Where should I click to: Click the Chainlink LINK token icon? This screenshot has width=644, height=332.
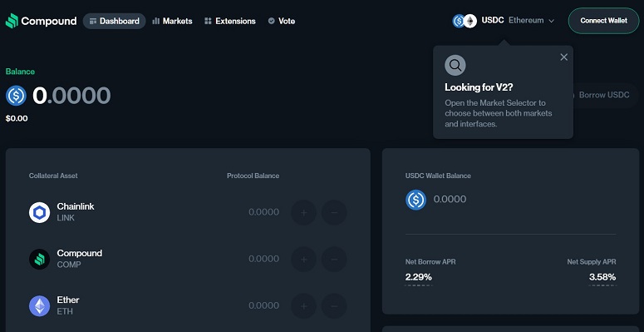pos(39,212)
